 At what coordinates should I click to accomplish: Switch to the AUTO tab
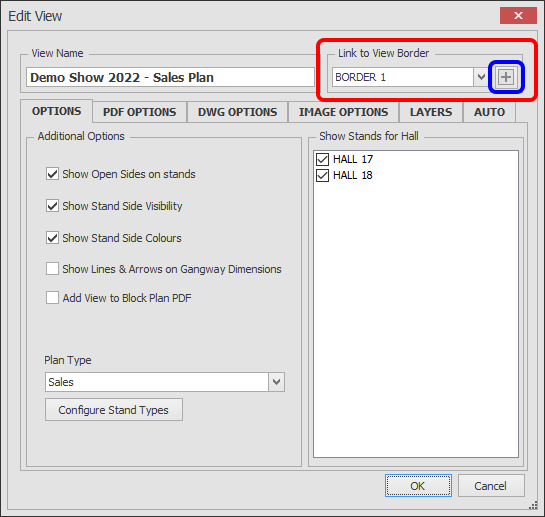tap(489, 112)
